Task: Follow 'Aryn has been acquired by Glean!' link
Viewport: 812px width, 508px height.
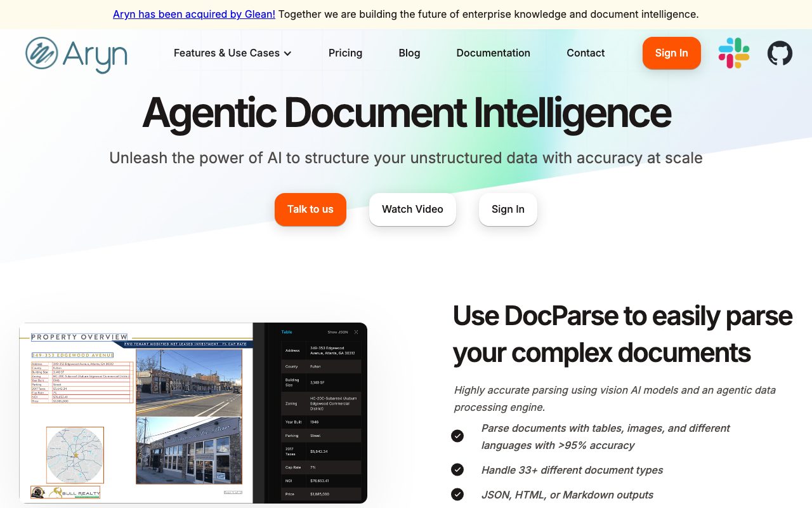Action: pyautogui.click(x=194, y=14)
